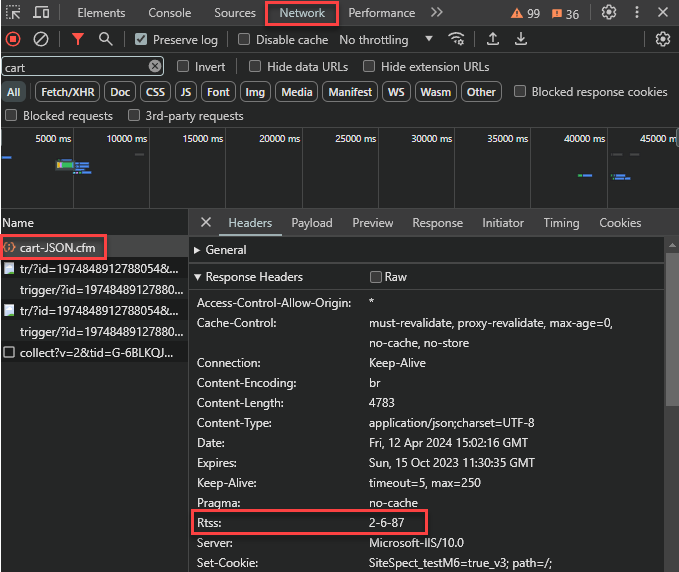The width and height of the screenshot is (679, 572).
Task: Enable Disable cache checkbox
Action: click(x=244, y=39)
